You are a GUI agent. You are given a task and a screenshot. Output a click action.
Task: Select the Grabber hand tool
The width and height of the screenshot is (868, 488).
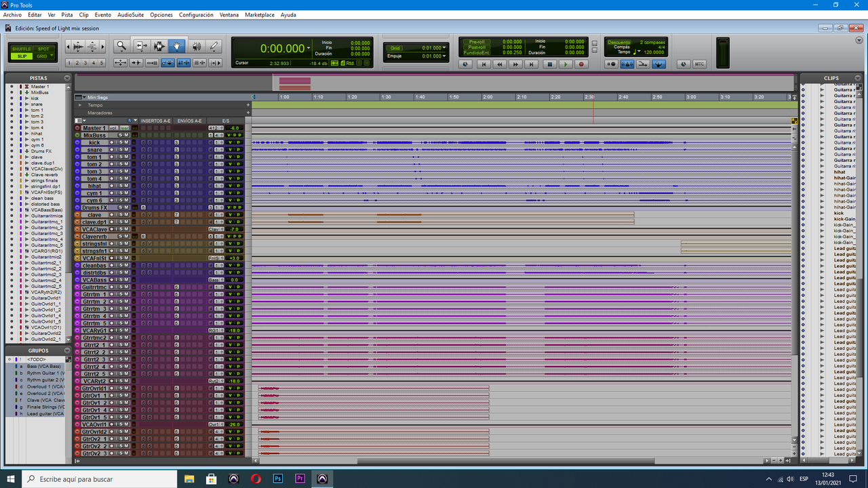(x=176, y=46)
